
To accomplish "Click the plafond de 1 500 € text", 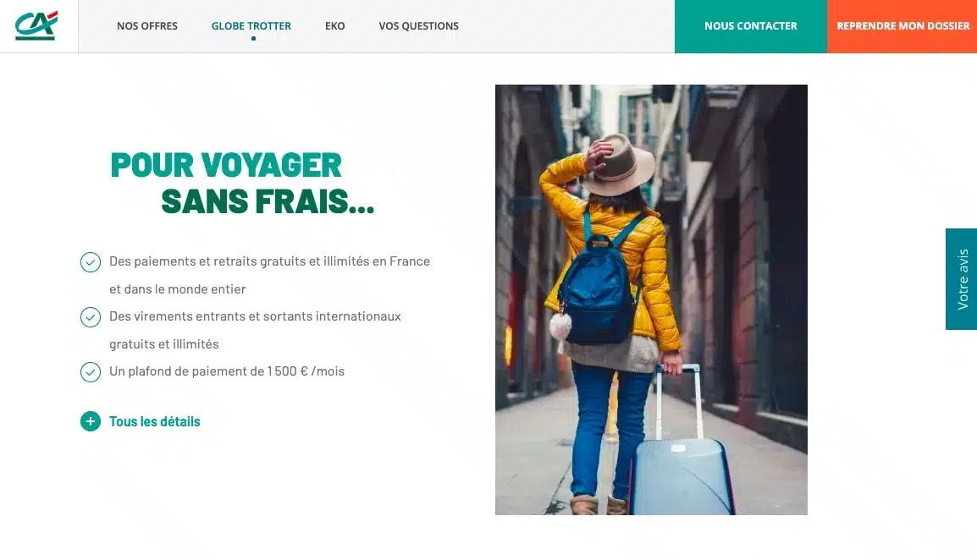I will tap(227, 371).
